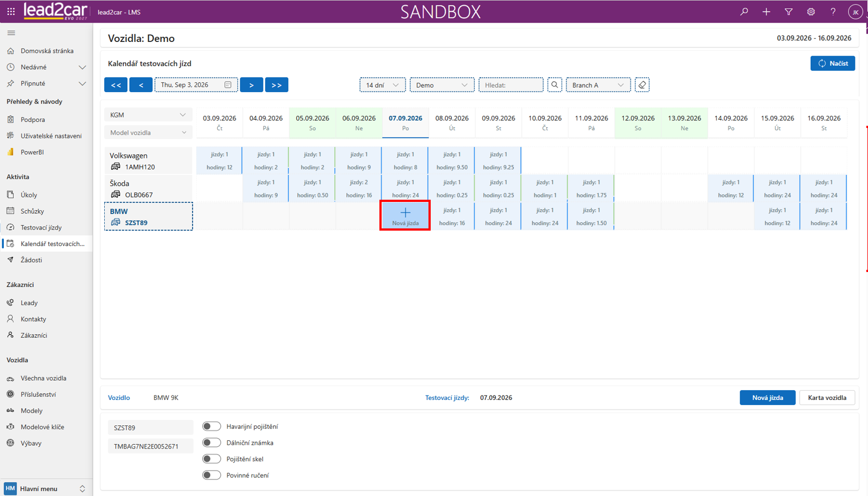868x496 pixels.
Task: Jump back with the << button
Action: [116, 85]
